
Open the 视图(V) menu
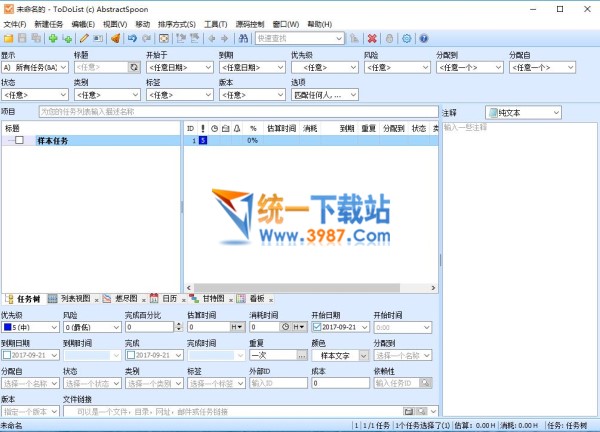pos(115,24)
